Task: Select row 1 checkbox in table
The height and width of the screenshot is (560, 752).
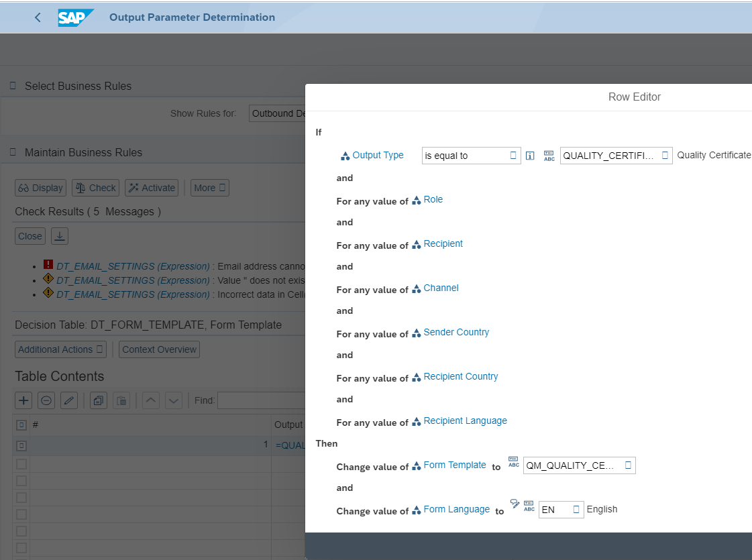Action: tap(21, 446)
